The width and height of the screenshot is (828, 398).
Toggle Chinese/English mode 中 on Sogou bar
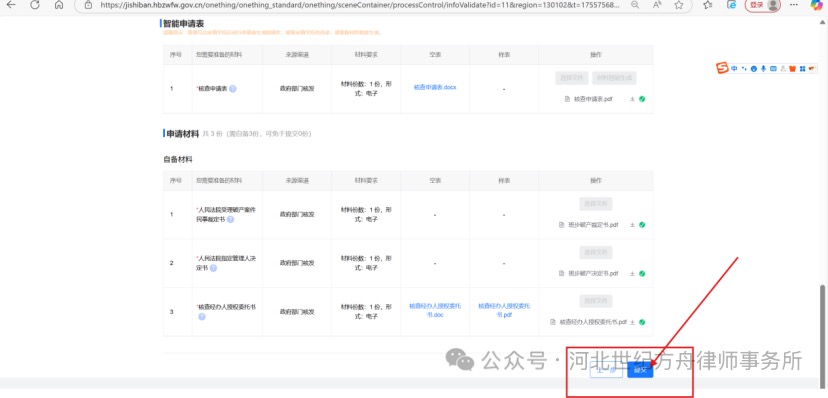click(735, 69)
